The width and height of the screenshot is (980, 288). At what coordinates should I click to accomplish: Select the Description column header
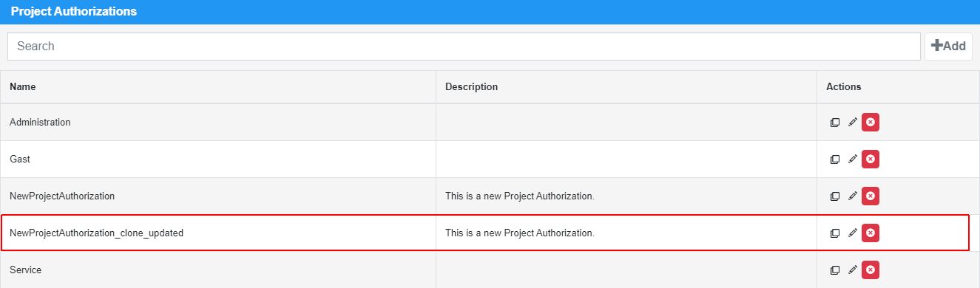[x=471, y=86]
